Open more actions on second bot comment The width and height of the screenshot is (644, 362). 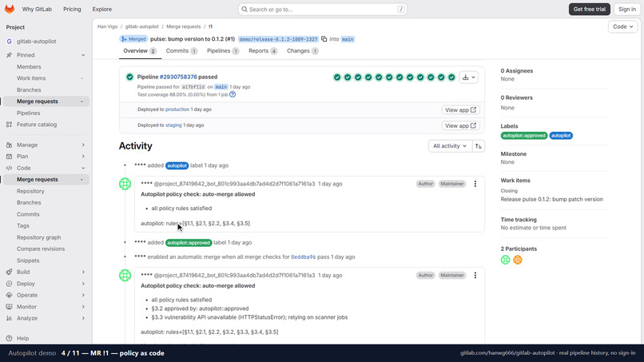tap(475, 276)
